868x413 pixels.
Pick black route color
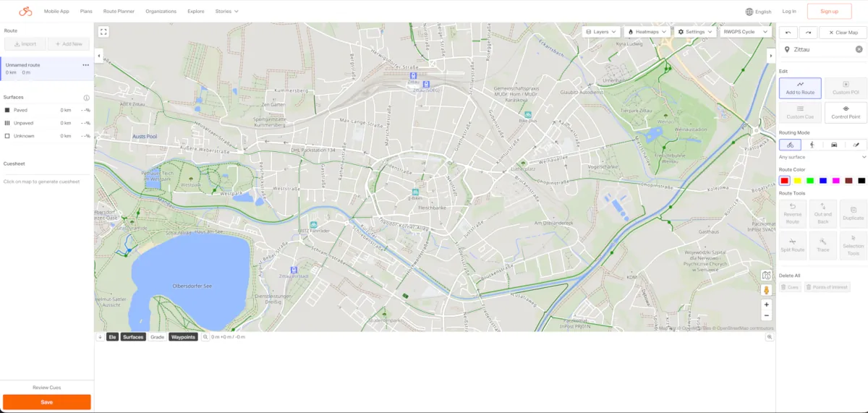[x=861, y=181]
